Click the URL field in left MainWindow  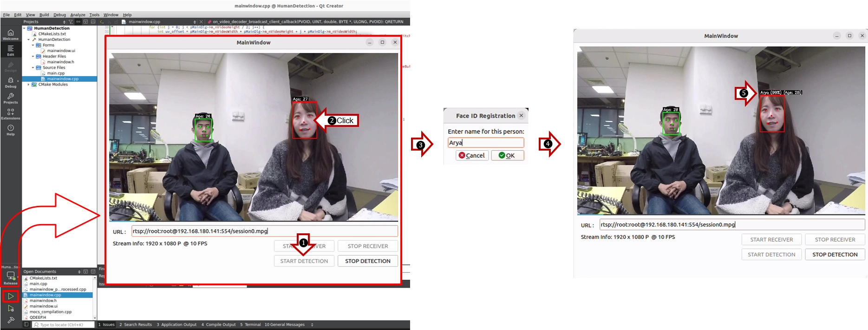265,231
